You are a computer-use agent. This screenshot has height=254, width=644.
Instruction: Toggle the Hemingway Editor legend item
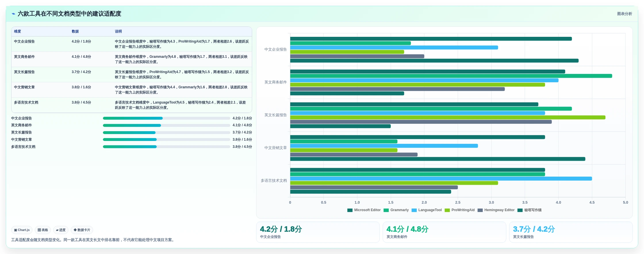pyautogui.click(x=496, y=210)
